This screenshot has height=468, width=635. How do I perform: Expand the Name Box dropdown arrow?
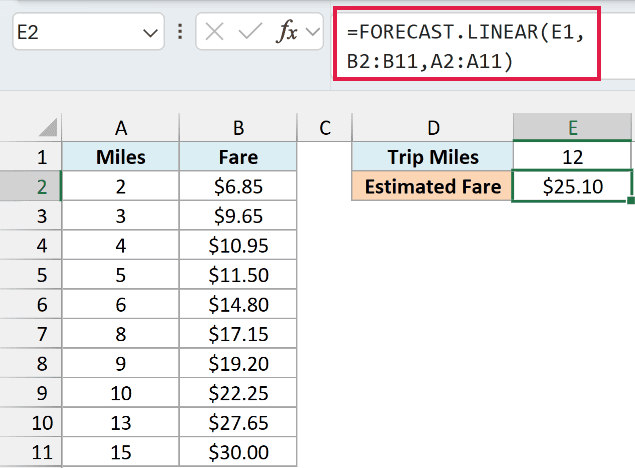point(150,32)
